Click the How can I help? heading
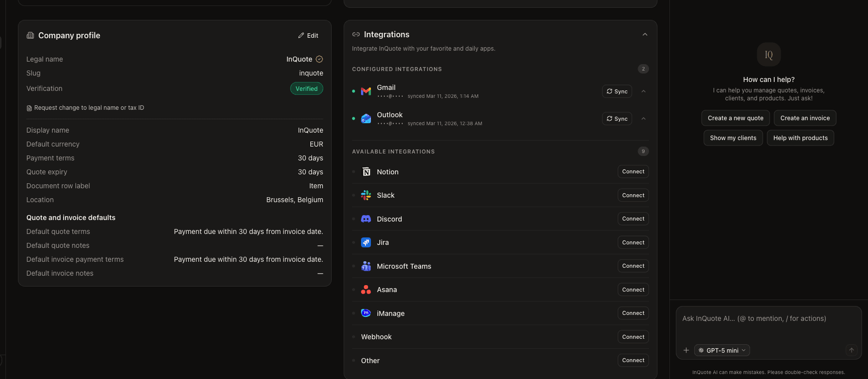Viewport: 868px width, 379px height. (x=769, y=79)
